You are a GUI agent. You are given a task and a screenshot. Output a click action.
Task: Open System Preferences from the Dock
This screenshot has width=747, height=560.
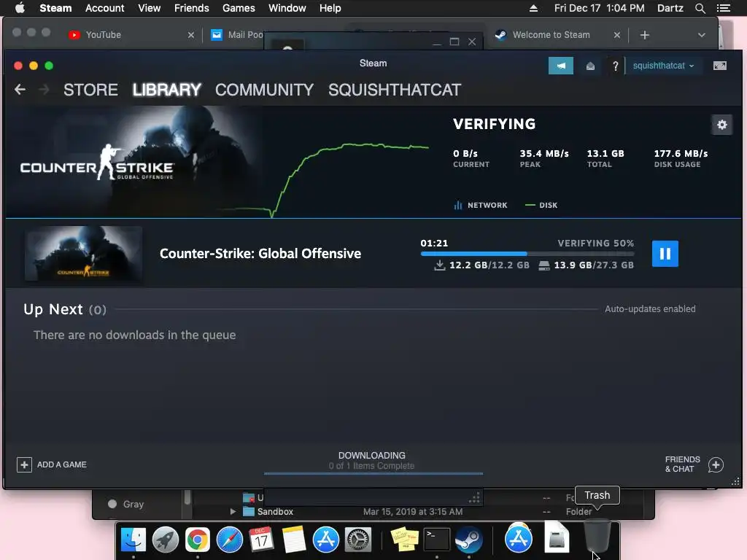[357, 540]
